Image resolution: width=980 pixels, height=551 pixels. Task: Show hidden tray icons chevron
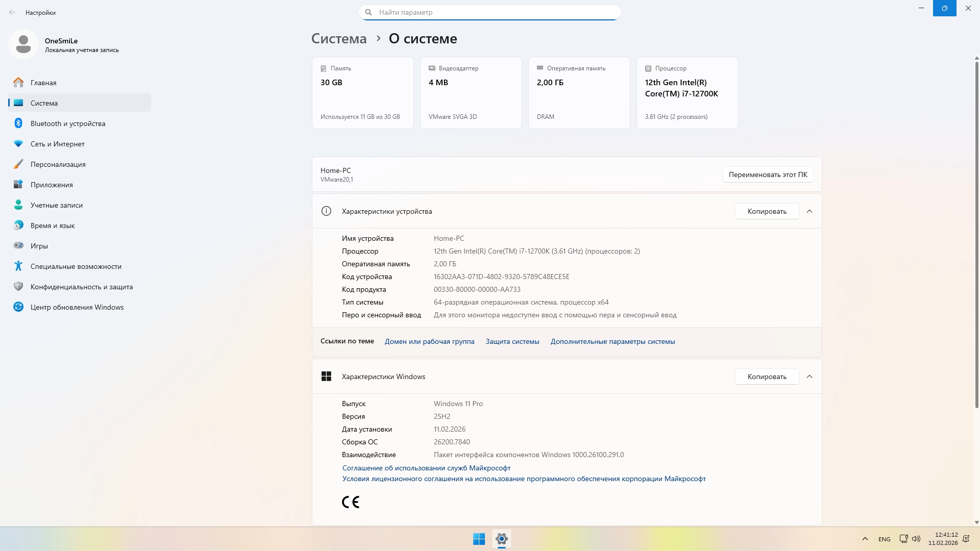pyautogui.click(x=865, y=539)
